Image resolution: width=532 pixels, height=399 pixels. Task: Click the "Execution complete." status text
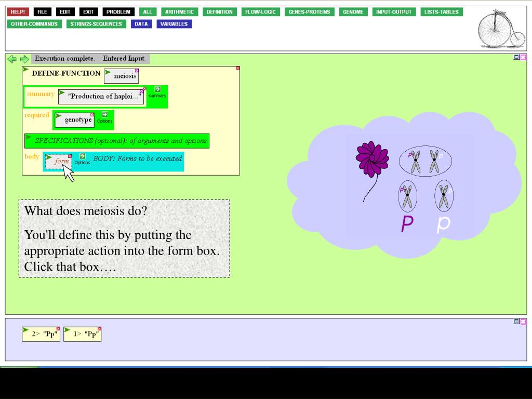click(x=64, y=59)
